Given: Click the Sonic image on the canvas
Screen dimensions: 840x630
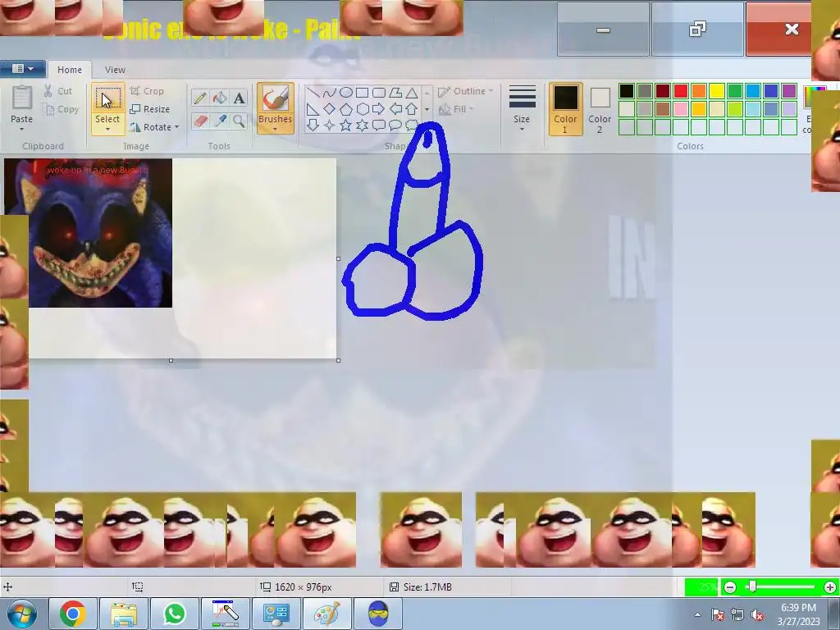Looking at the screenshot, I should tap(89, 232).
